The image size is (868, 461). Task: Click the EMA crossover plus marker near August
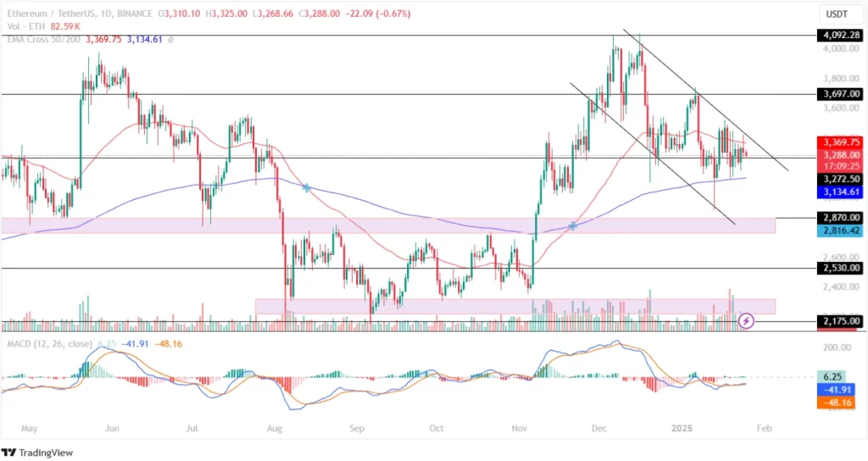point(306,187)
